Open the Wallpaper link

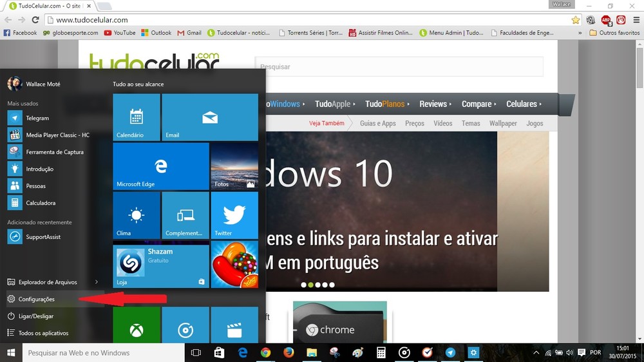pos(503,124)
